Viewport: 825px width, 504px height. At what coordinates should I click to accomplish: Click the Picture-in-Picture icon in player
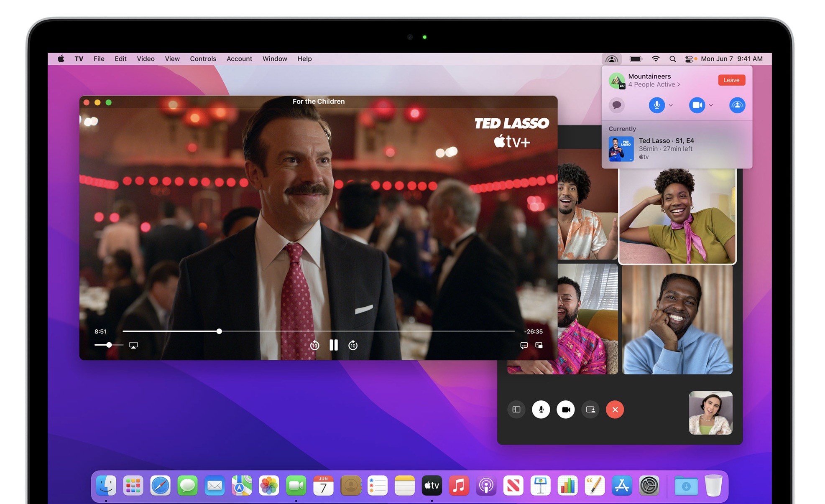click(x=539, y=346)
